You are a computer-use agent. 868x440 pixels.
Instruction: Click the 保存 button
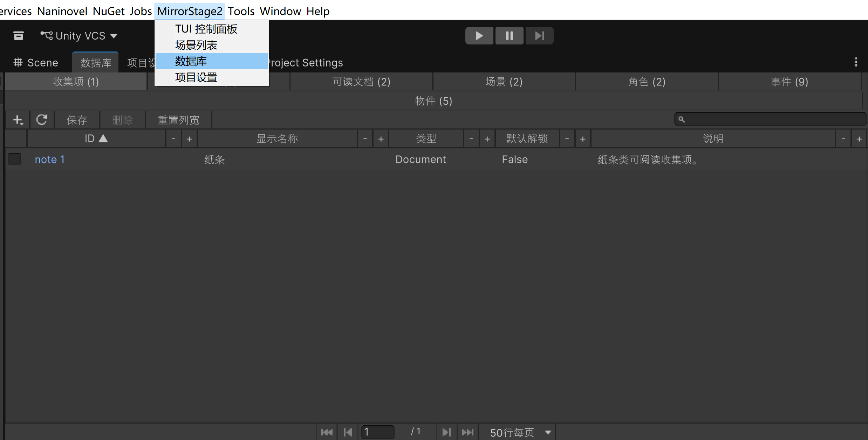[77, 120]
